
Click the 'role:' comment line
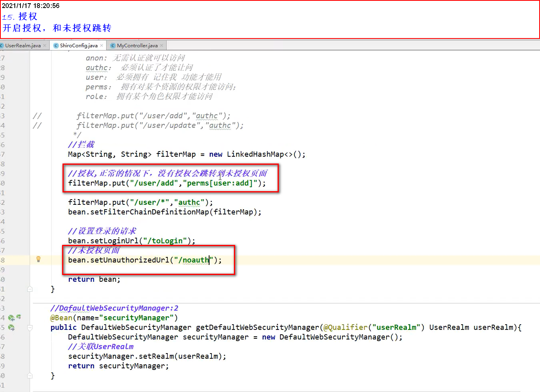149,97
